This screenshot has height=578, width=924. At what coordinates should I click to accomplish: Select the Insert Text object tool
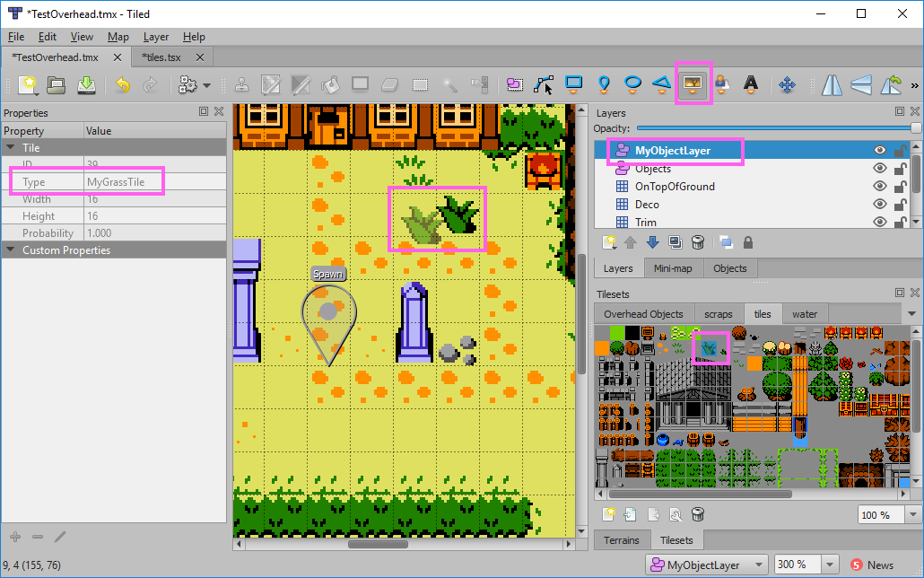[x=752, y=83]
